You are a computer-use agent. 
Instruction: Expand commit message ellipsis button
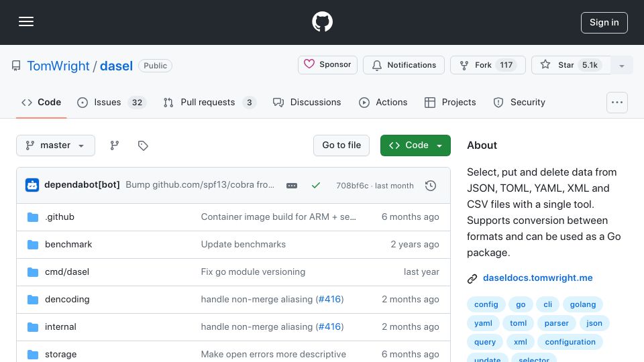pos(292,186)
